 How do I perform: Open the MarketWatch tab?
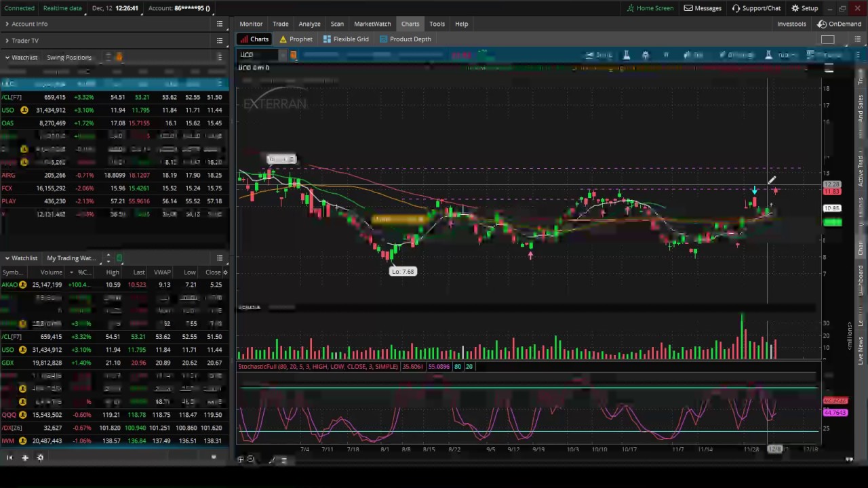(x=372, y=24)
